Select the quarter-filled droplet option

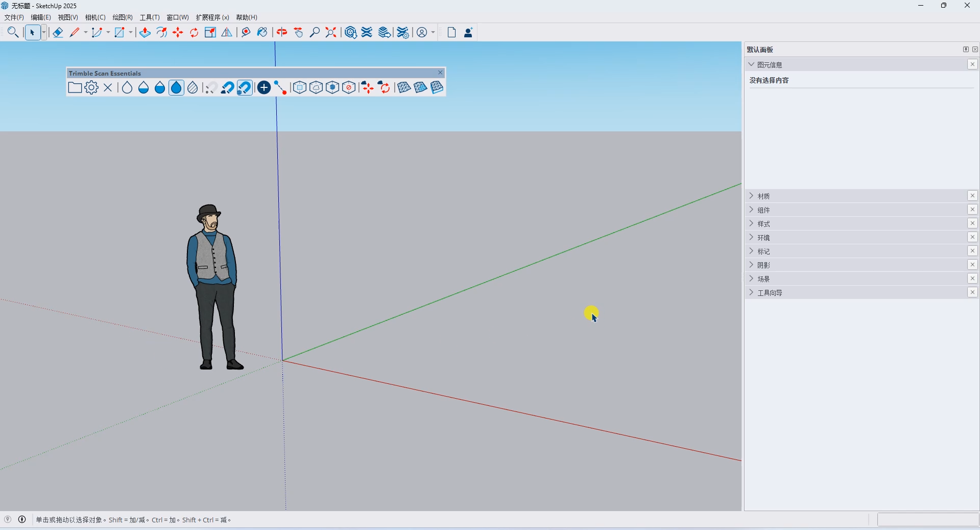click(x=144, y=88)
